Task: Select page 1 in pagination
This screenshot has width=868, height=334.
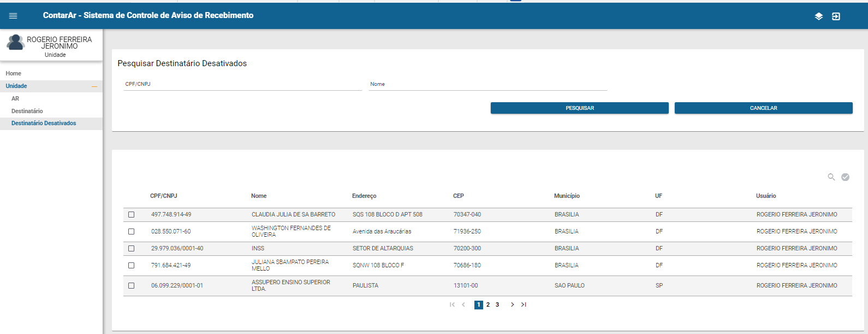Action: tap(479, 305)
